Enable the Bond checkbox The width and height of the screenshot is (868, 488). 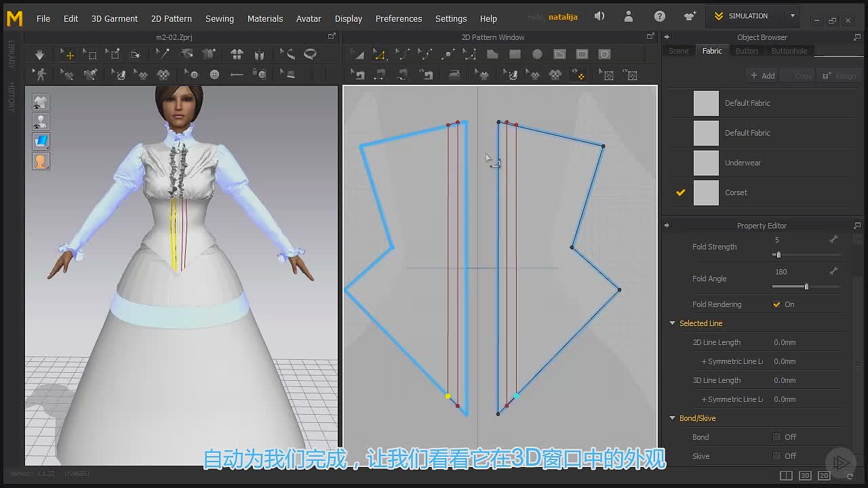tap(777, 437)
